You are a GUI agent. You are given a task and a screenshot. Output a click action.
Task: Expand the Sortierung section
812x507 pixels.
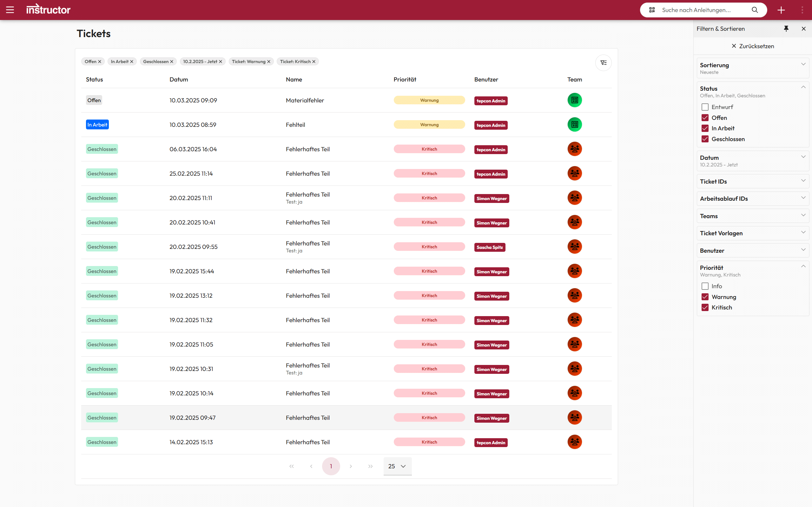click(753, 68)
